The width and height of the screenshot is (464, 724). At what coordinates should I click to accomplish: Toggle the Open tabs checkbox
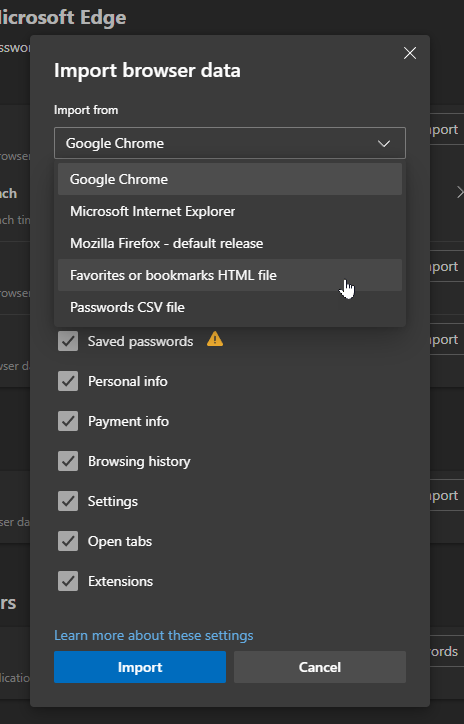[x=68, y=541]
